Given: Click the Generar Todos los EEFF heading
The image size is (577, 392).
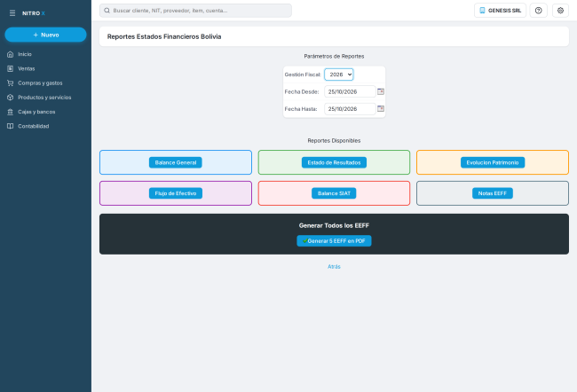Looking at the screenshot, I should [334, 226].
